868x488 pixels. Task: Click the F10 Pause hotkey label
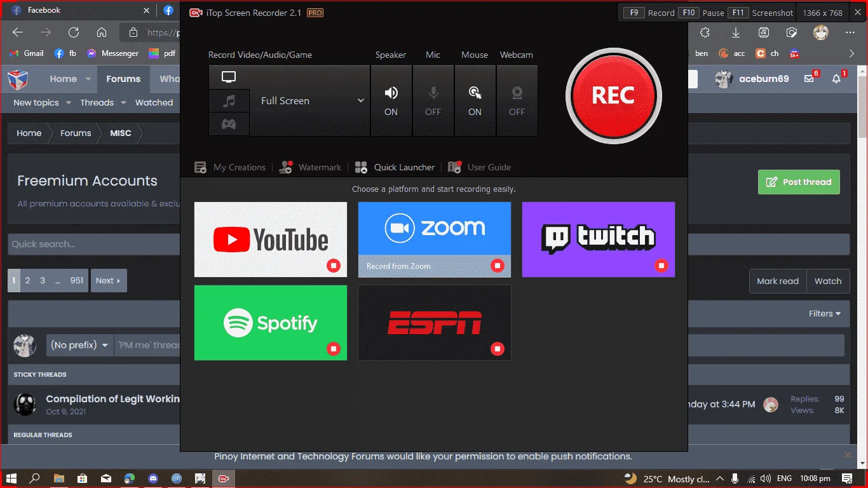(702, 13)
